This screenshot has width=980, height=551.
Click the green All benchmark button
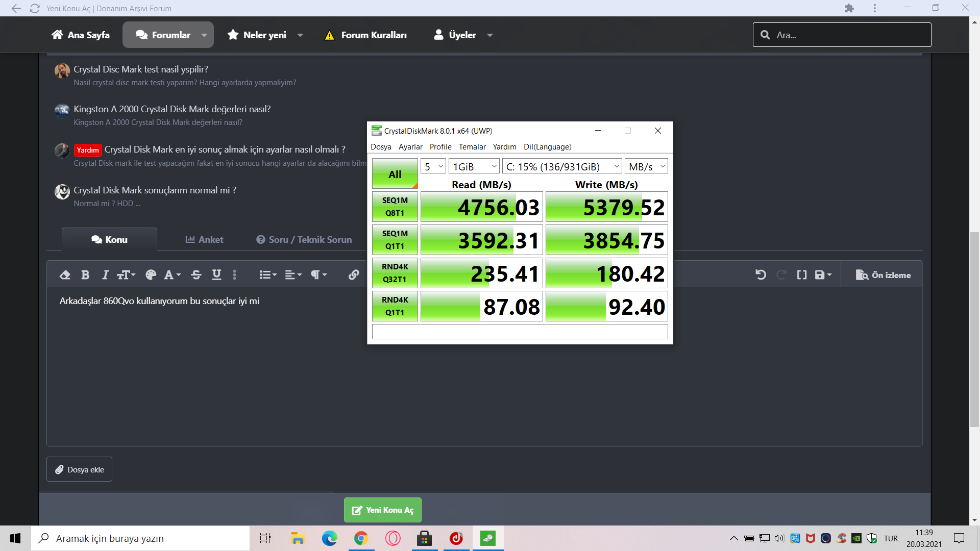coord(395,174)
